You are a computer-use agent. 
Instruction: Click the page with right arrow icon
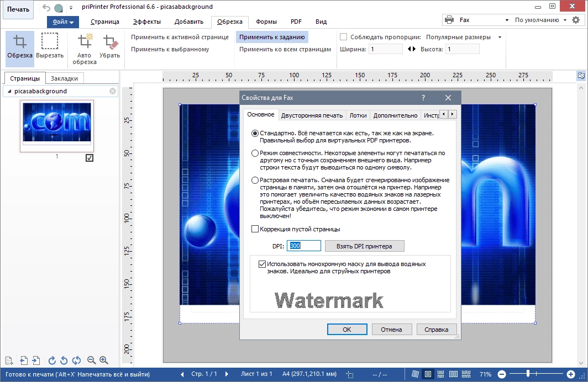pyautogui.click(x=36, y=360)
